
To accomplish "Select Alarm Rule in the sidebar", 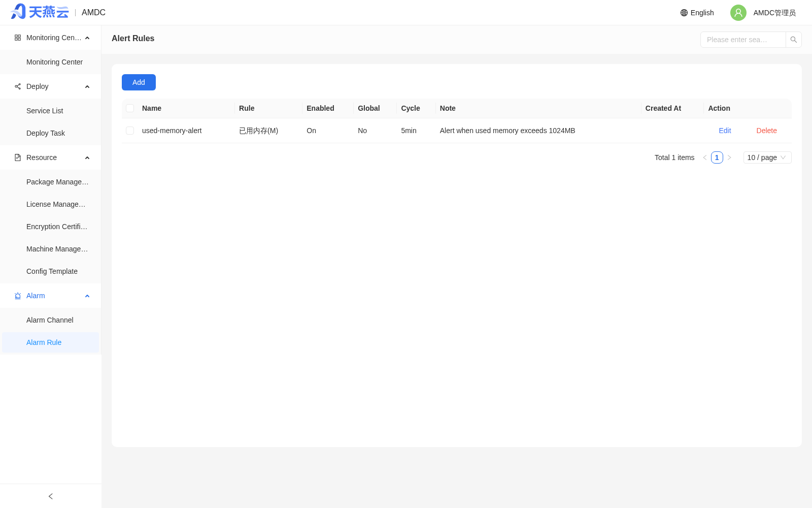I will tap(51, 342).
